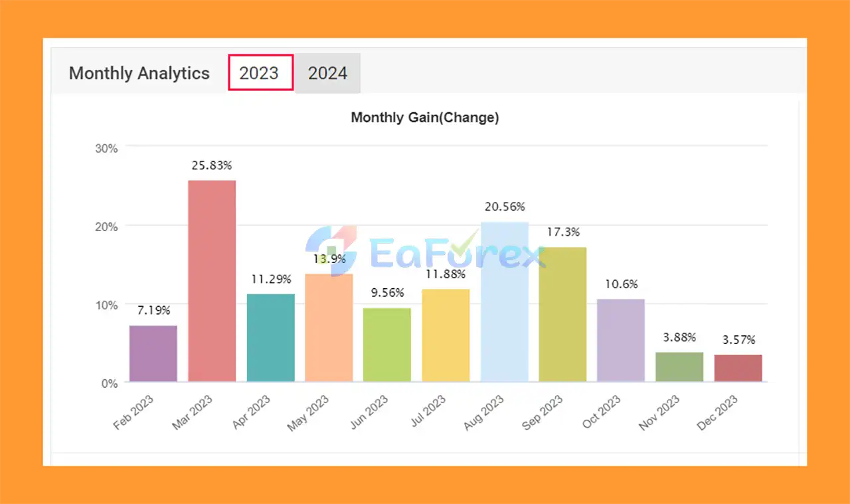
Task: Click the 30% y-axis label
Action: coord(107,148)
